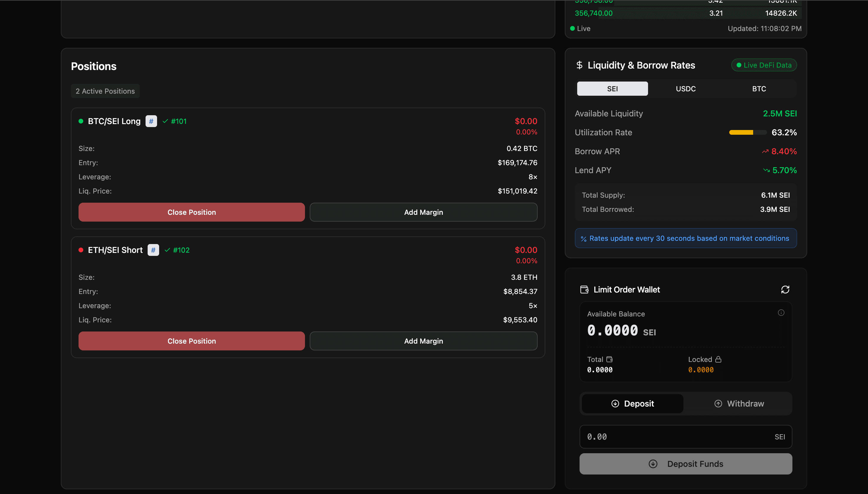Viewport: 868px width, 494px height.
Task: Click the 14826.2K order book total
Action: (x=781, y=13)
